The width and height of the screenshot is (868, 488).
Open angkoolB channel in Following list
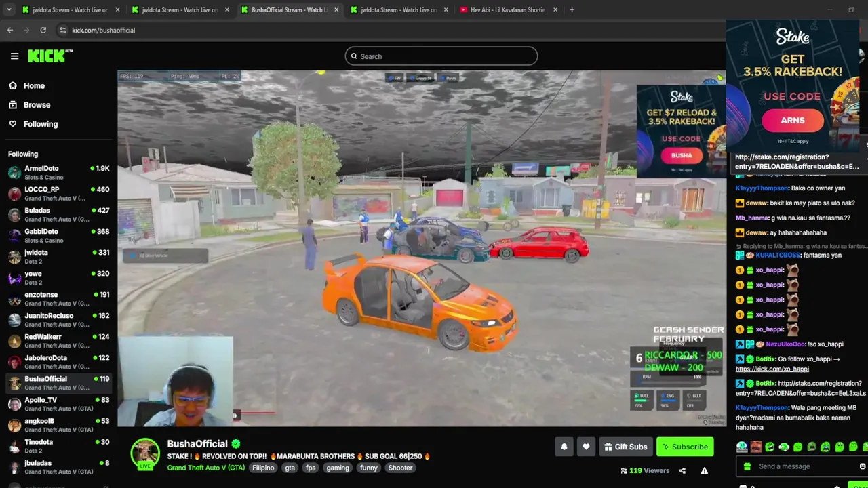[x=58, y=425]
